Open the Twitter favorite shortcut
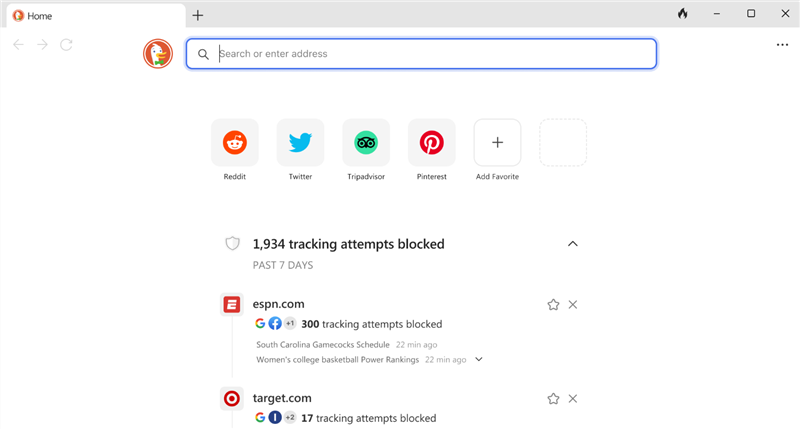 coord(300,143)
